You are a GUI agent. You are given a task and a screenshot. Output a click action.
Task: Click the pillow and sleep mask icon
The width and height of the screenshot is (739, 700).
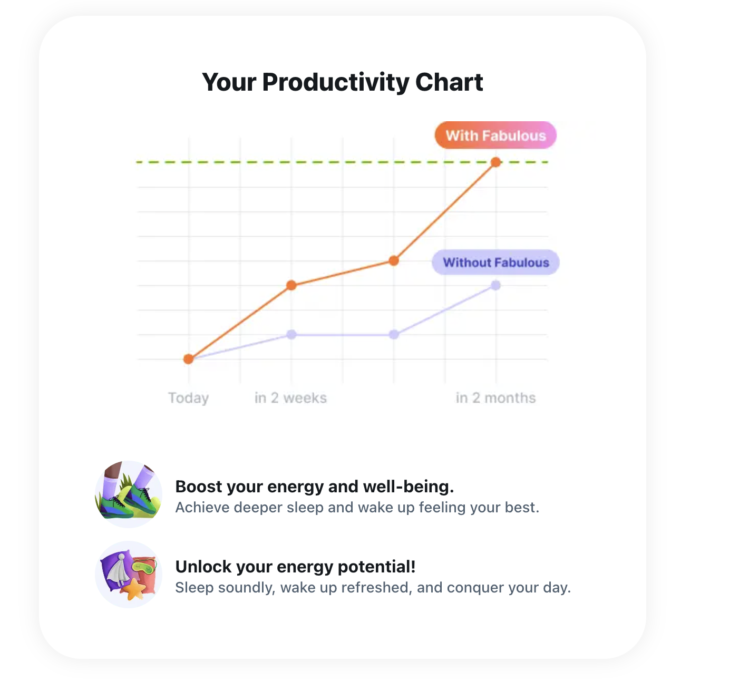click(x=129, y=575)
